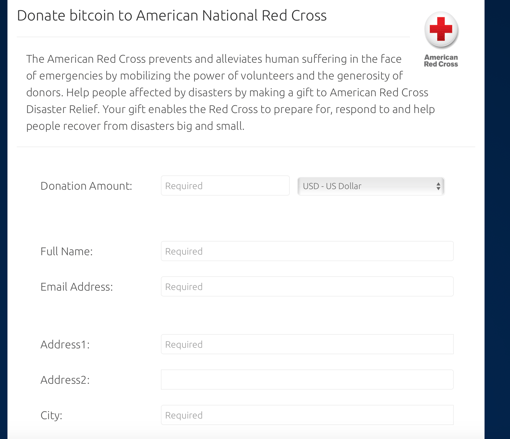This screenshot has height=439, width=510.
Task: Click the dark navy page background margin
Action: (x=497, y=219)
